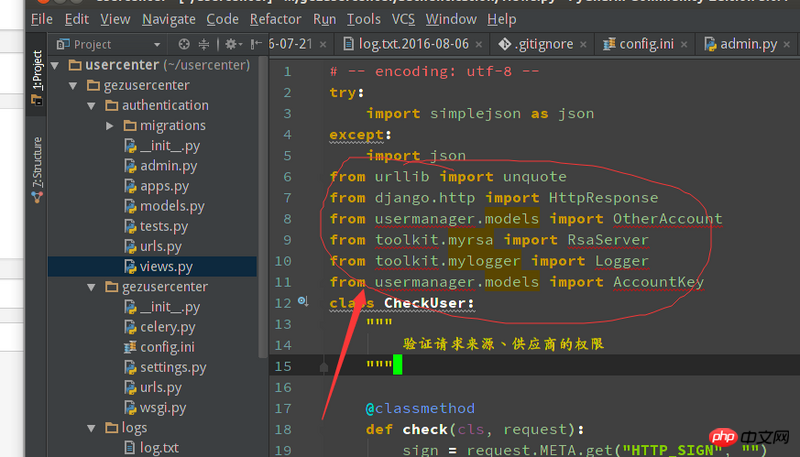Collapse the authentication folder

[91, 106]
